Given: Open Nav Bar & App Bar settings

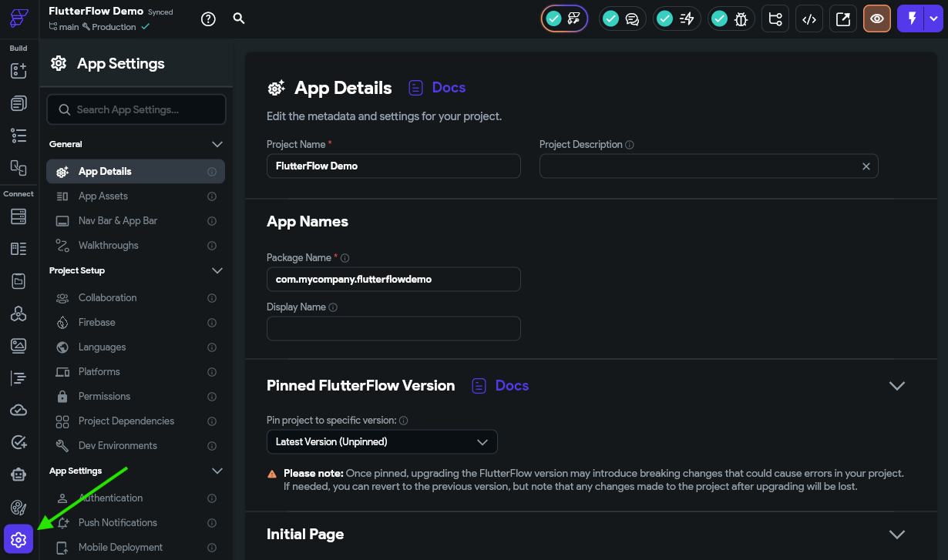Looking at the screenshot, I should pos(136,221).
